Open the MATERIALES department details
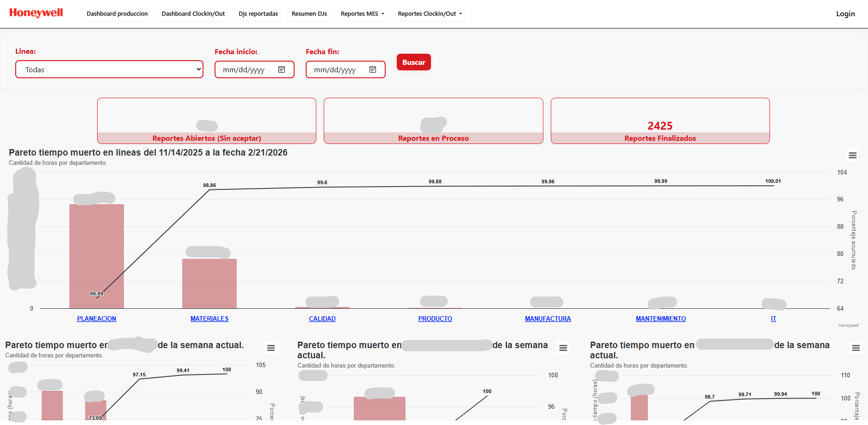868x425 pixels. [209, 319]
